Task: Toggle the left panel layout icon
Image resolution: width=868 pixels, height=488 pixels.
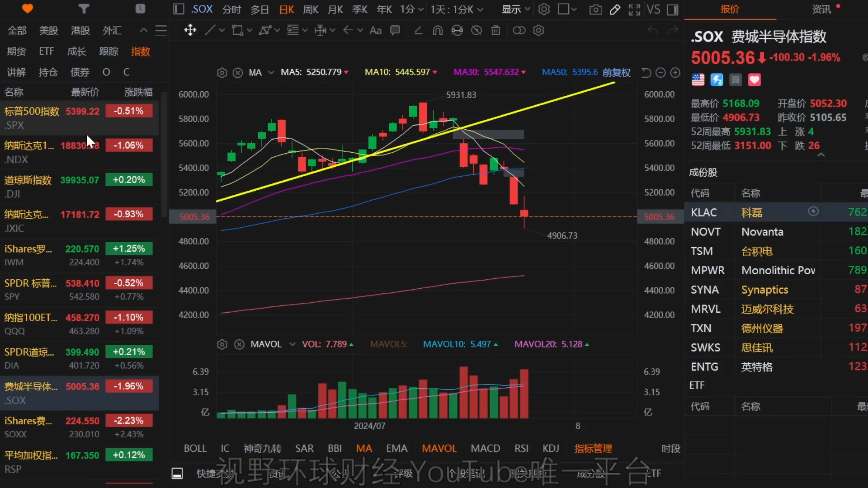Action: [x=179, y=9]
